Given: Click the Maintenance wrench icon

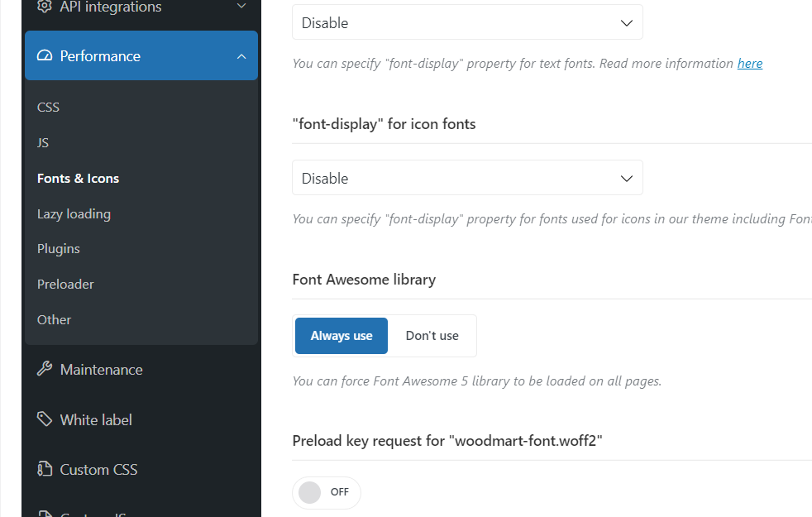Looking at the screenshot, I should (x=45, y=370).
